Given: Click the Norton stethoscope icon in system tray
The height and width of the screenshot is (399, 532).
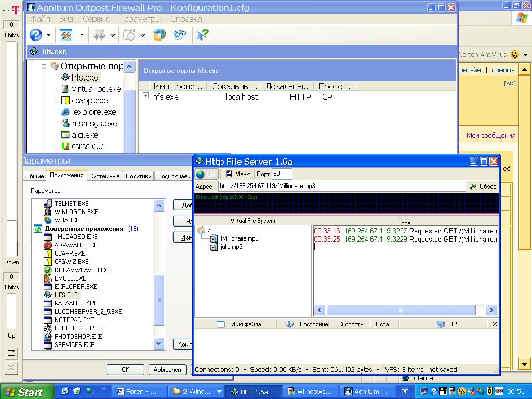Looking at the screenshot, I should coord(461,391).
